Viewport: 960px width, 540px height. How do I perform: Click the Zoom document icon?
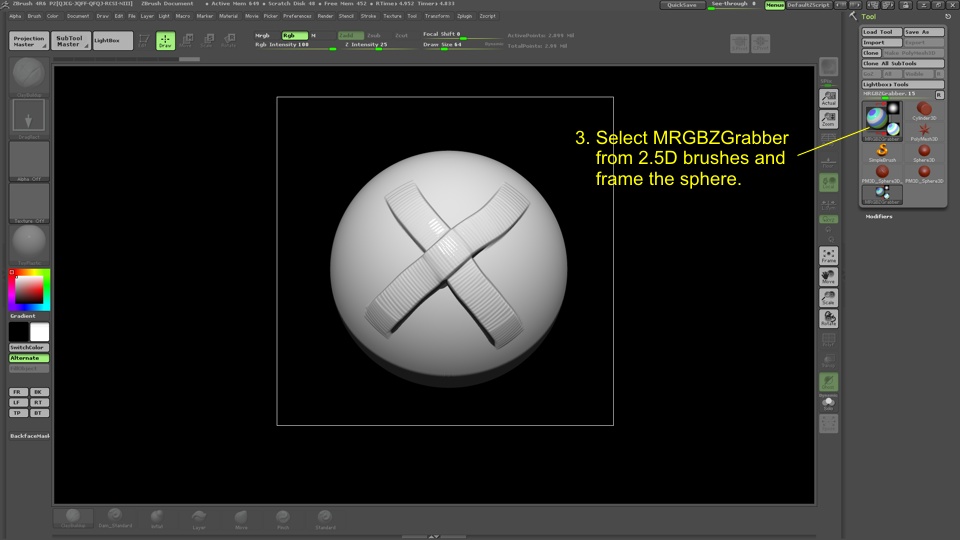828,119
